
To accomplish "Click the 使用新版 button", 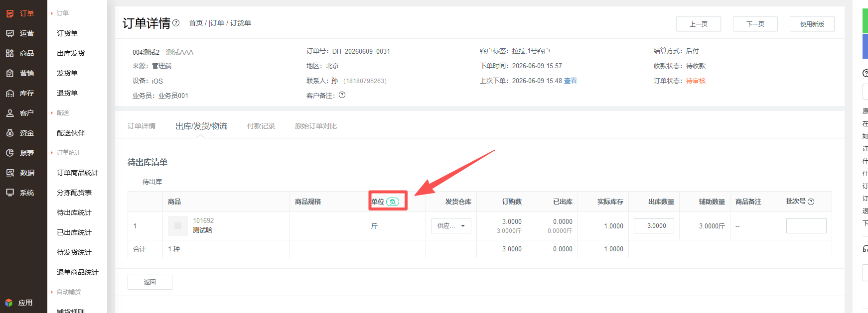I will pyautogui.click(x=812, y=24).
